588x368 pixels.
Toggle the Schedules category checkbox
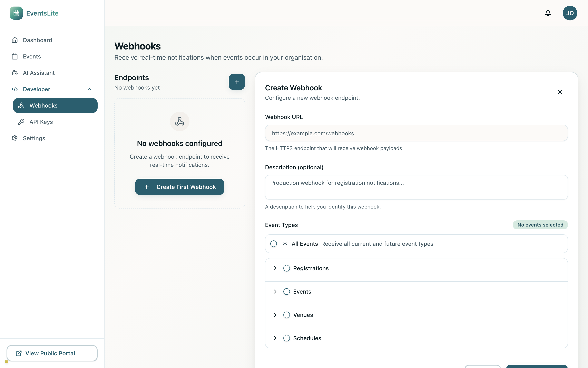[287, 338]
